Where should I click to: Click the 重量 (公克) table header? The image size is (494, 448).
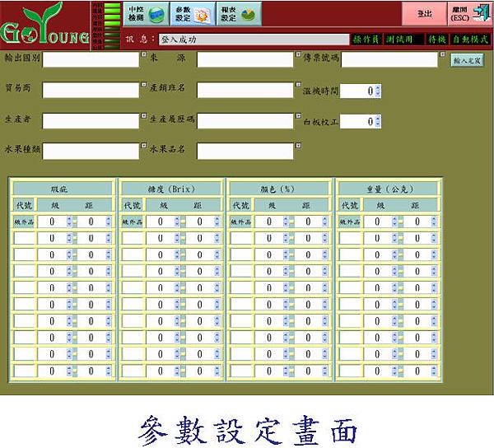click(388, 189)
